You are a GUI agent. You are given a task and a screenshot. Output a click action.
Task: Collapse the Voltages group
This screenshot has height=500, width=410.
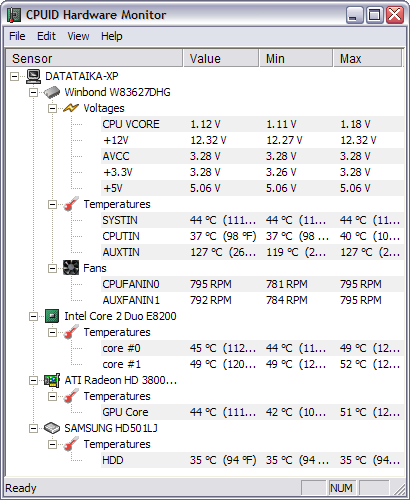click(52, 108)
